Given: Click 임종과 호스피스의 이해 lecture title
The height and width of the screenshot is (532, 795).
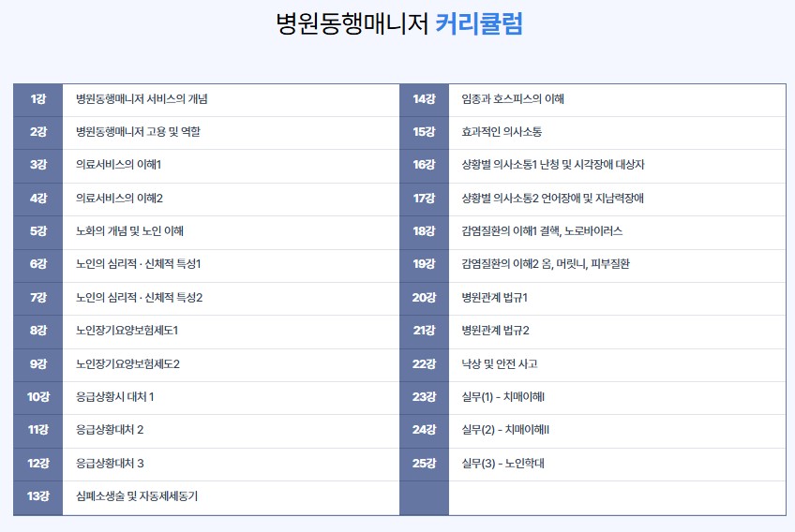Looking at the screenshot, I should [x=513, y=98].
